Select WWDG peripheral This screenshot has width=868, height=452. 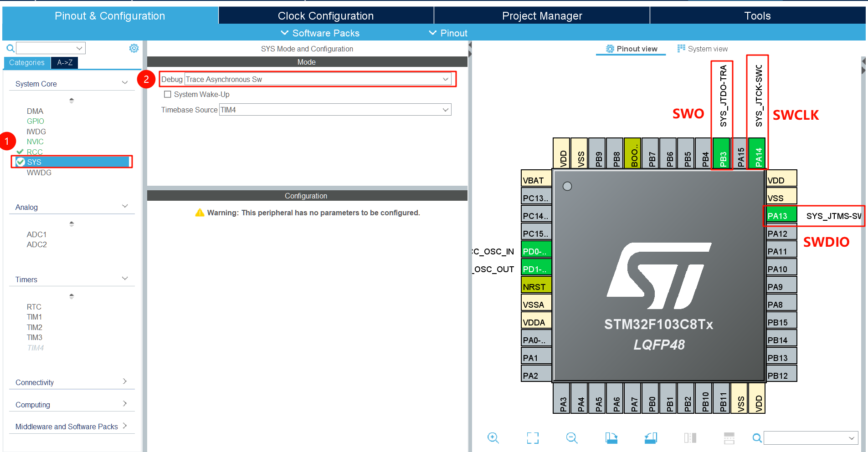39,173
